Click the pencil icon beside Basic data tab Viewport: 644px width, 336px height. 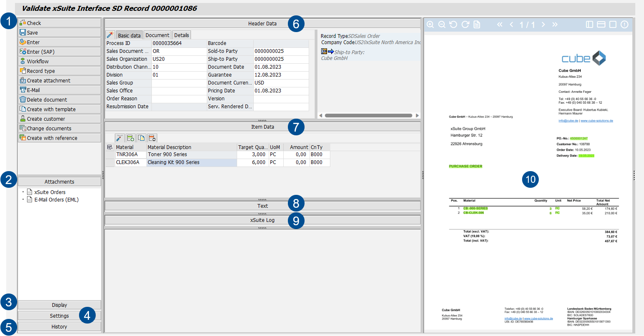(x=110, y=35)
